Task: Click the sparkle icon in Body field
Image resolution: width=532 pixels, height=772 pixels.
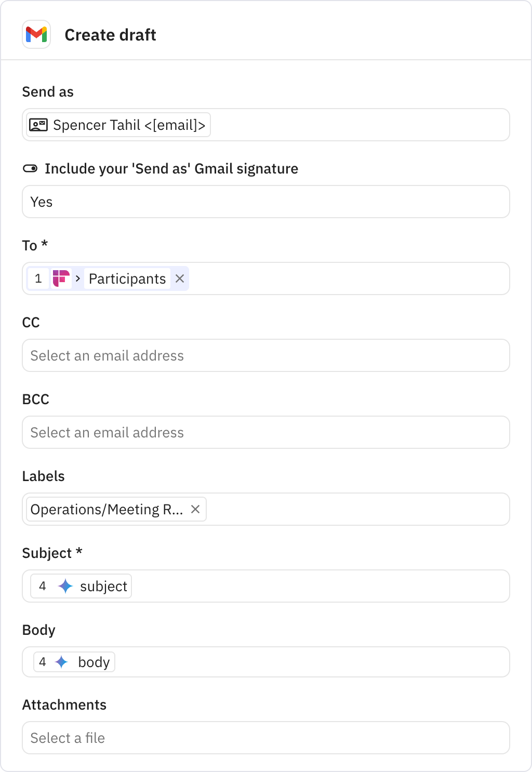Action: 62,662
